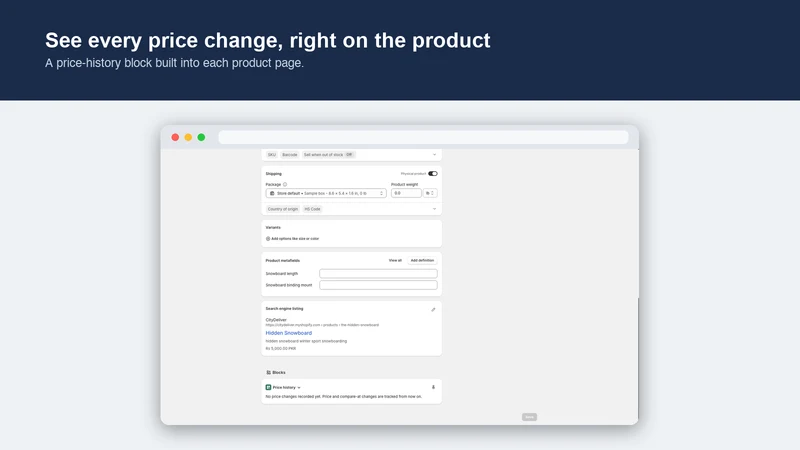Click into the Product weight field

pos(406,193)
